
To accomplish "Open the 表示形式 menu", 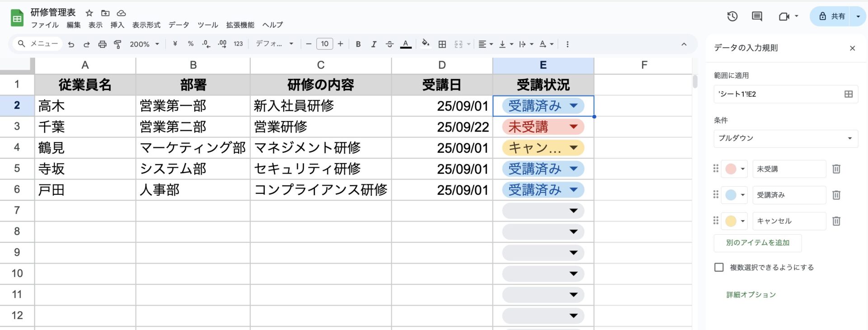I will click(146, 25).
